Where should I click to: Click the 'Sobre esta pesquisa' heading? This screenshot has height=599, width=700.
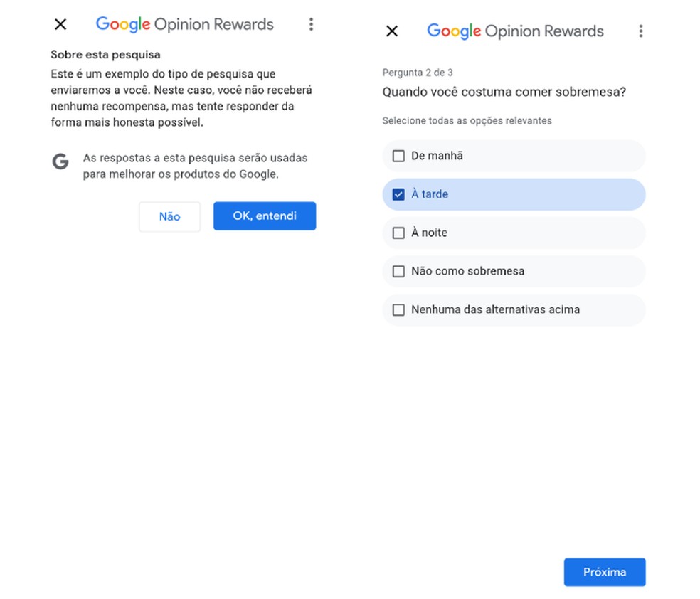(x=105, y=55)
